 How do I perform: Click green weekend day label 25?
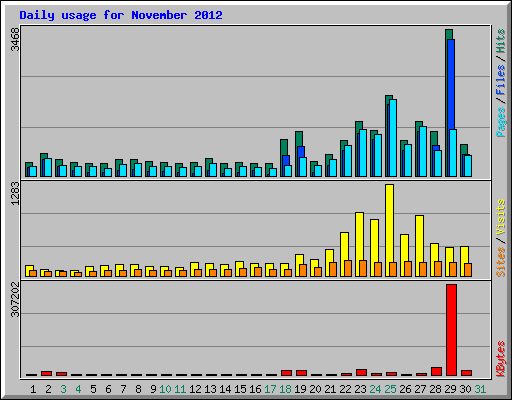[x=390, y=389]
